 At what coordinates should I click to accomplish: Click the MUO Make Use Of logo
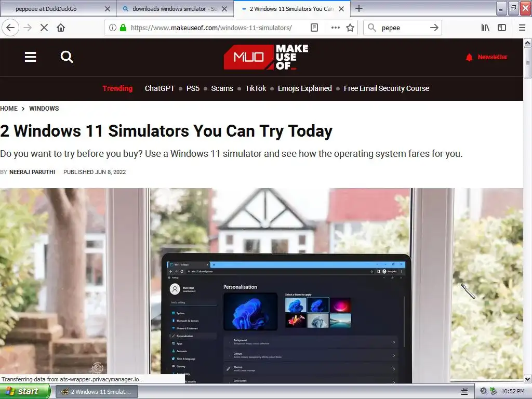pos(266,57)
